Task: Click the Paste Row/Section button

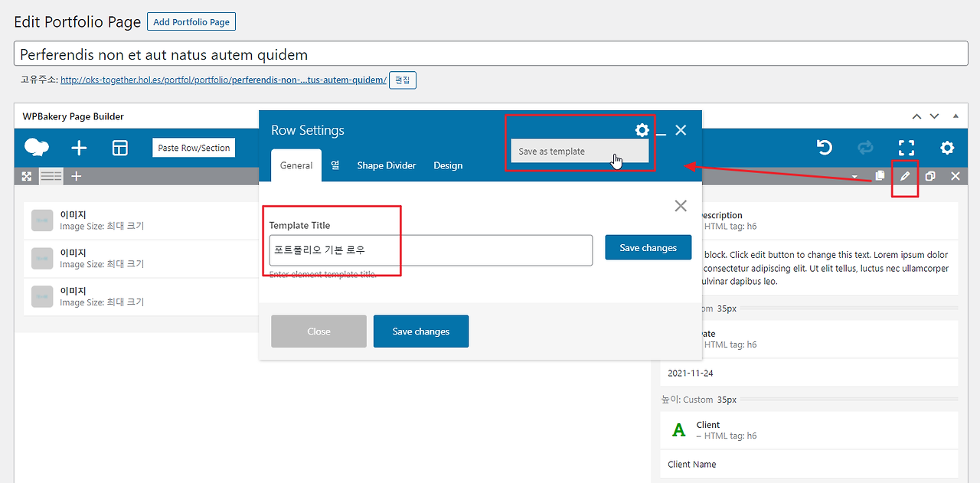Action: click(194, 148)
